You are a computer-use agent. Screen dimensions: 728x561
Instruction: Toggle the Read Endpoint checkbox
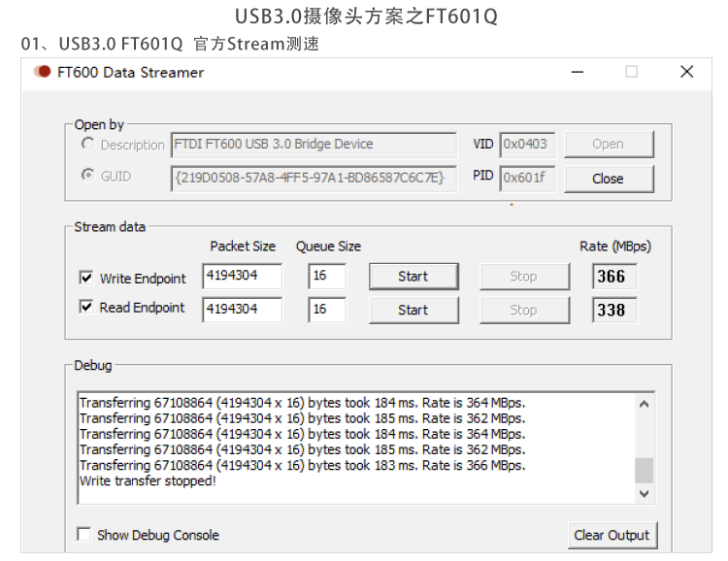tap(85, 307)
